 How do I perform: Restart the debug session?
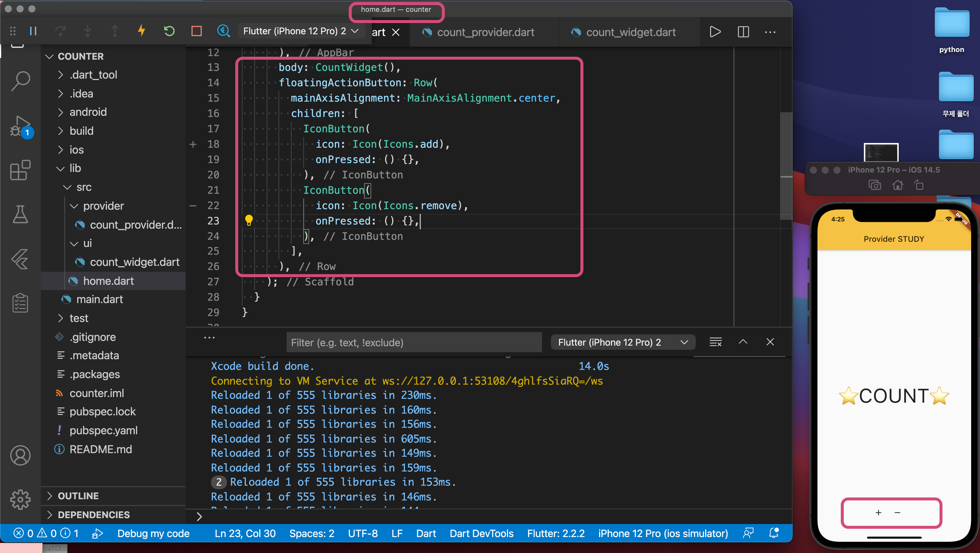point(169,31)
